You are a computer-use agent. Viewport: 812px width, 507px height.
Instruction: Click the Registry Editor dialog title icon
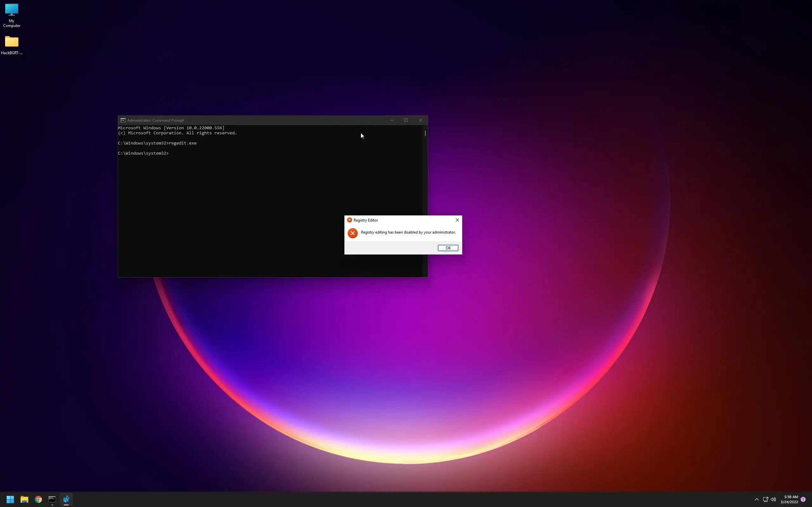pyautogui.click(x=349, y=220)
